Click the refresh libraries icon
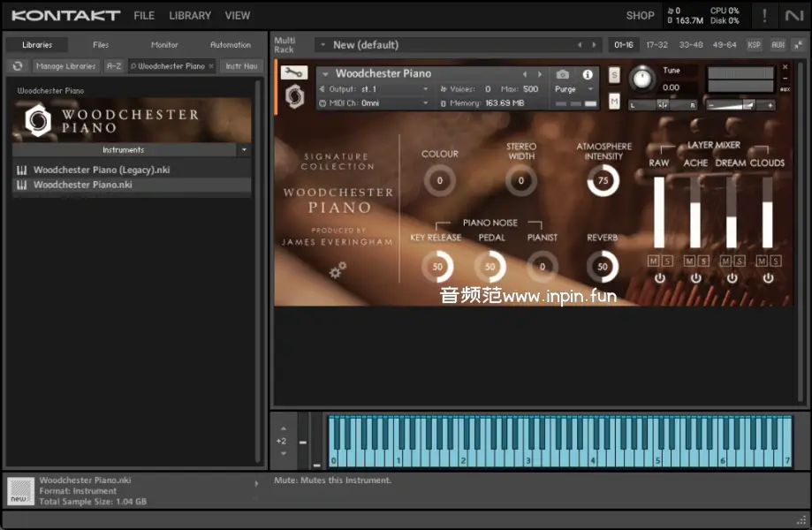812x530 pixels. (x=17, y=66)
